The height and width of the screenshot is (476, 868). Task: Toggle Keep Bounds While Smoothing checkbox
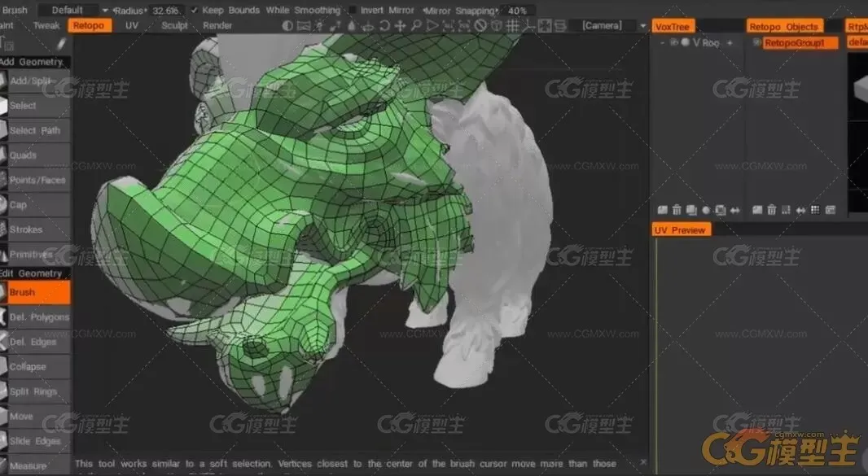195,10
